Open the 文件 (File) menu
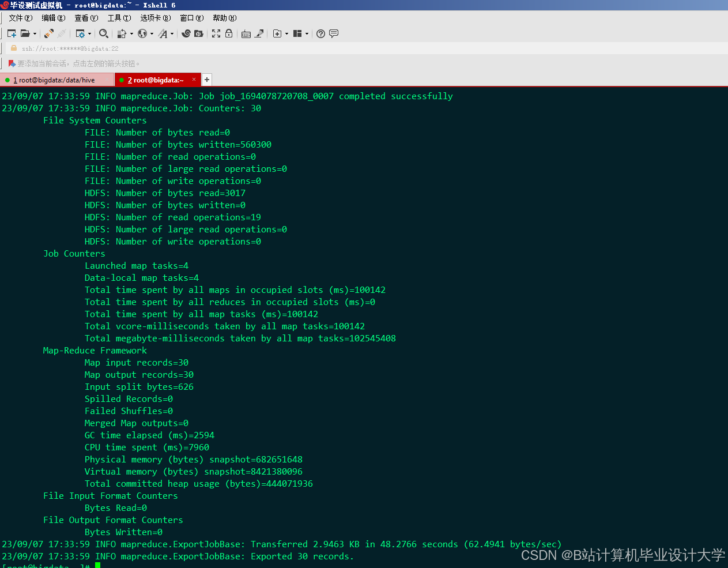The image size is (728, 568). click(21, 18)
